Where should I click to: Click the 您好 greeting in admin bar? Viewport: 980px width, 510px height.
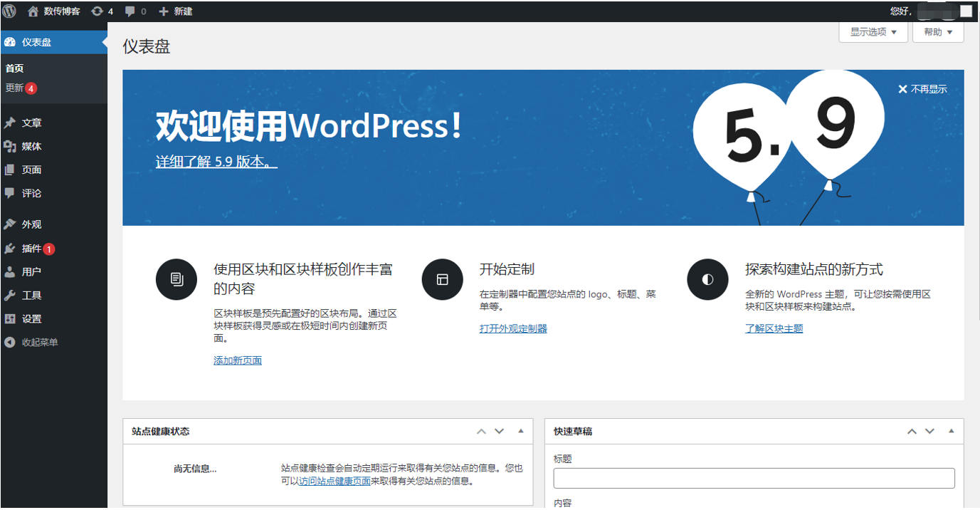pyautogui.click(x=900, y=11)
